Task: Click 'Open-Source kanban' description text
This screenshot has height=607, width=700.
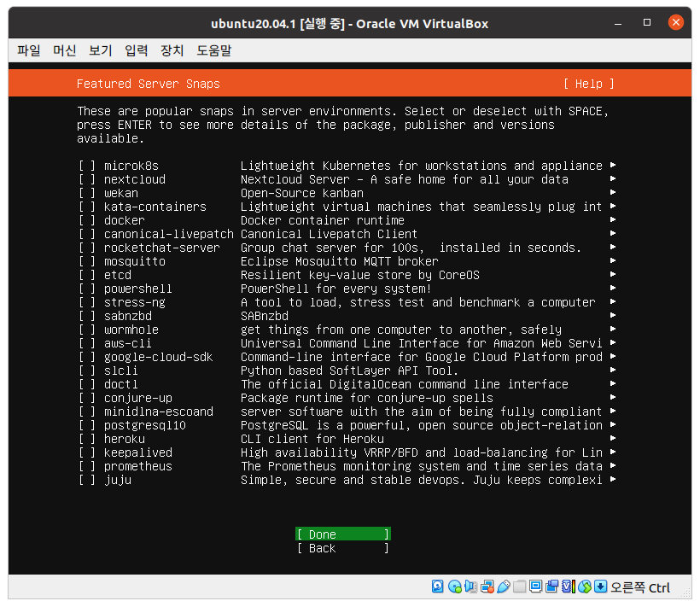Action: (302, 193)
